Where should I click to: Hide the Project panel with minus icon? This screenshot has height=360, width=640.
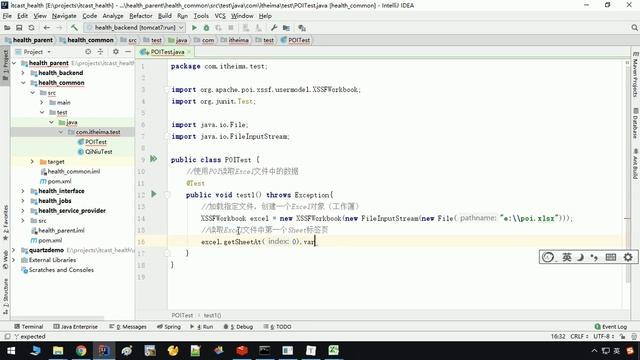(128, 52)
